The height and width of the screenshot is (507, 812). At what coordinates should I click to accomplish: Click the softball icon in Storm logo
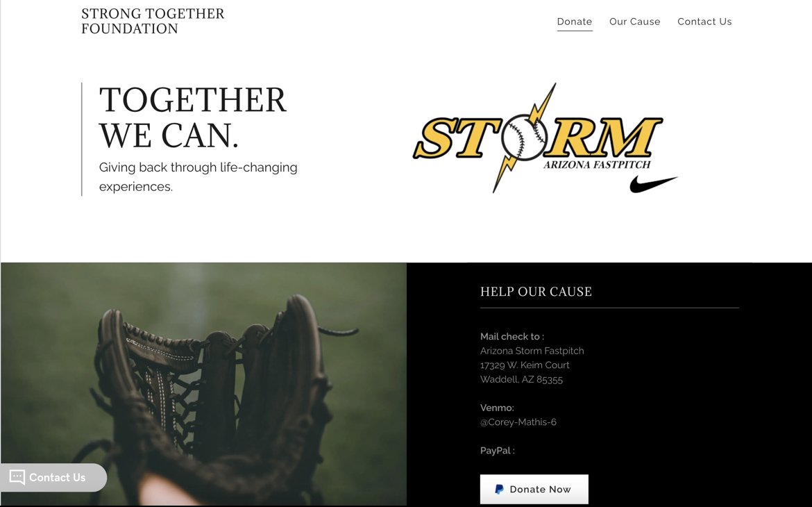524,137
